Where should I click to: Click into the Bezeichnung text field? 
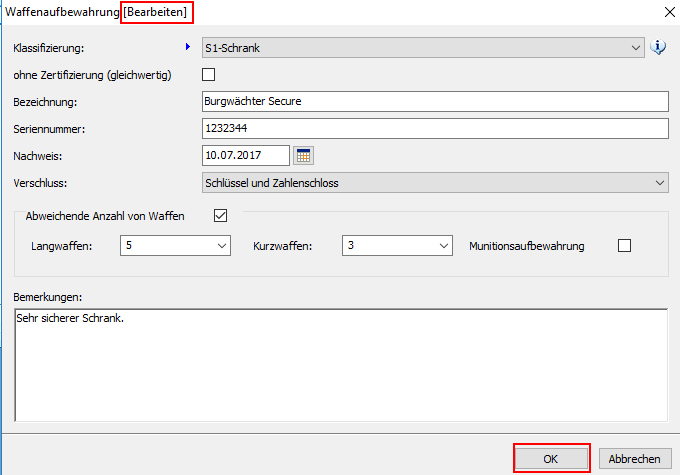click(x=434, y=101)
